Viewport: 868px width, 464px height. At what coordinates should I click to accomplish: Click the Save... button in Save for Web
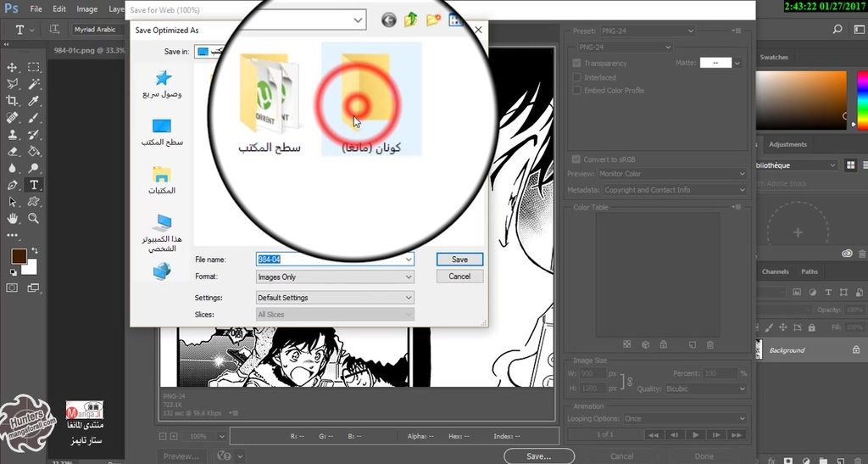click(x=538, y=456)
